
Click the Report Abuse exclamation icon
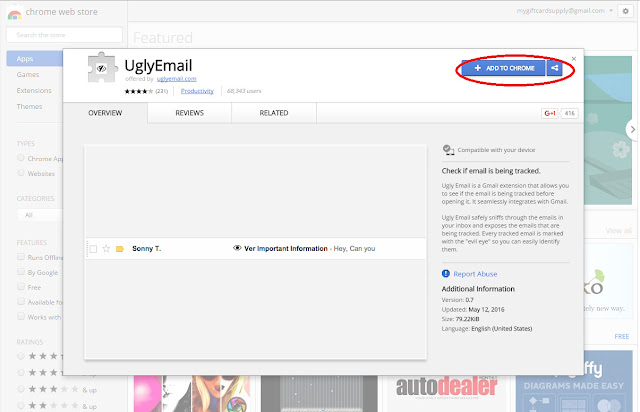click(446, 274)
